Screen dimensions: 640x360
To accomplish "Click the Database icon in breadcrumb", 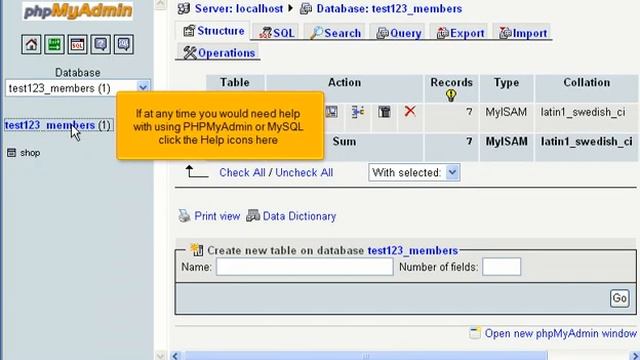I will coord(306,9).
